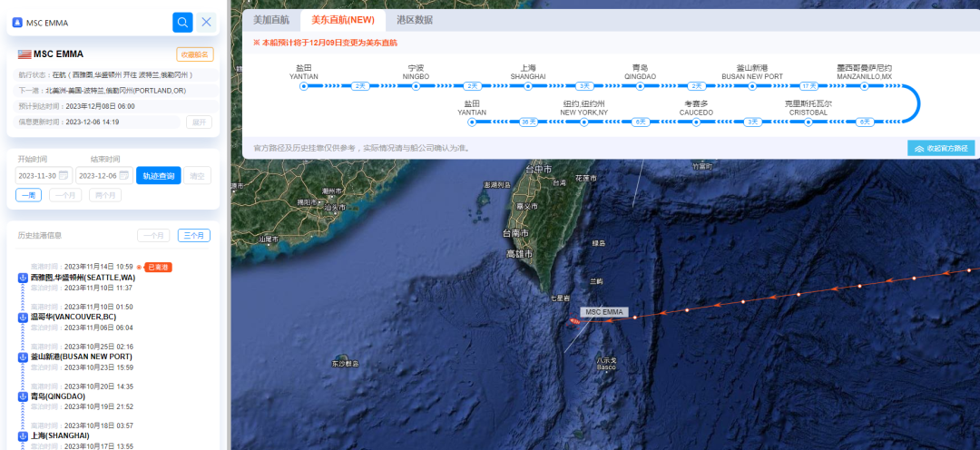980x450 pixels.
Task: Click the Shanghai node on route line
Action: point(528,86)
